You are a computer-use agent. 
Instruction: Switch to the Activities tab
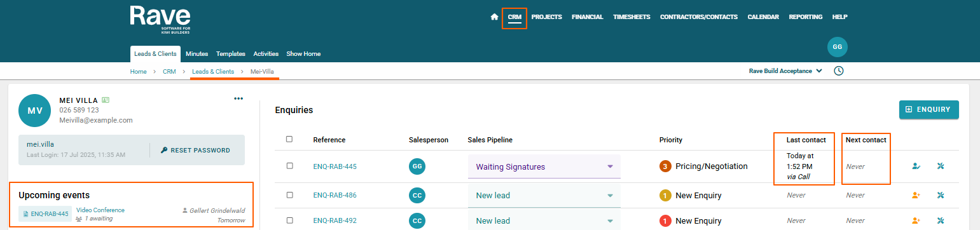pos(266,54)
